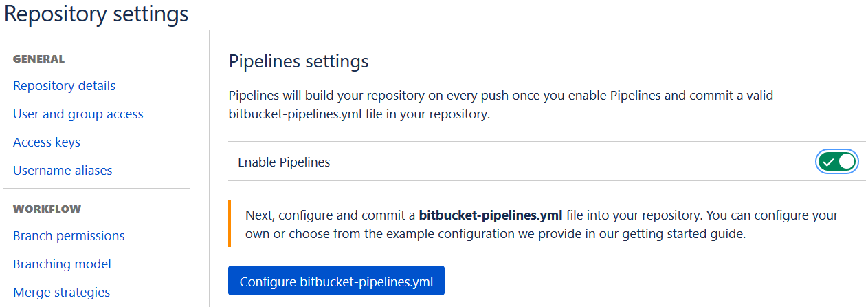Click the orange bar beside the notice
The width and height of the screenshot is (868, 307).
[229, 224]
